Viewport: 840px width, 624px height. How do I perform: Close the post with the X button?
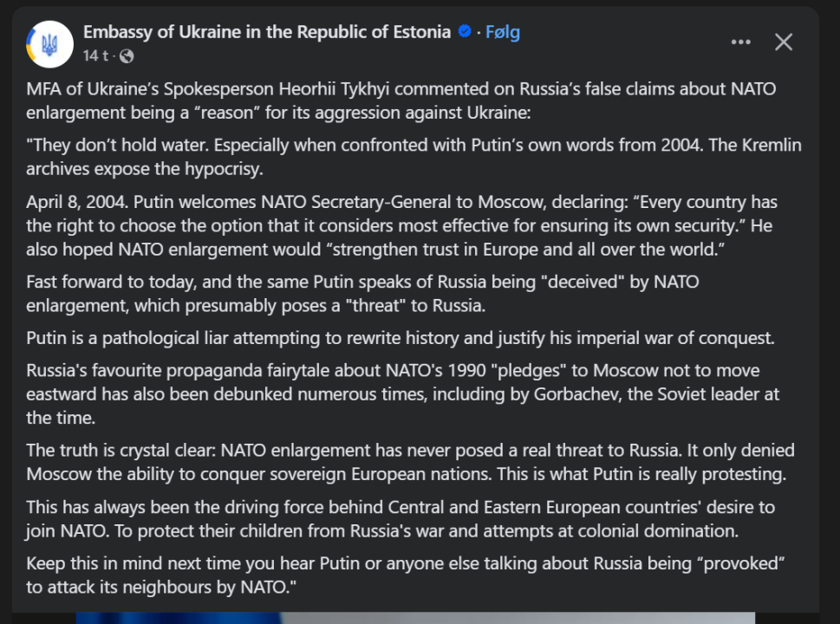[x=784, y=42]
